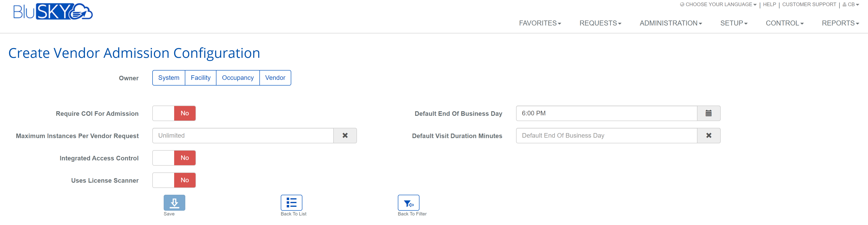Click the Back To Filter icon
Screen dimensions: 868x225
408,202
